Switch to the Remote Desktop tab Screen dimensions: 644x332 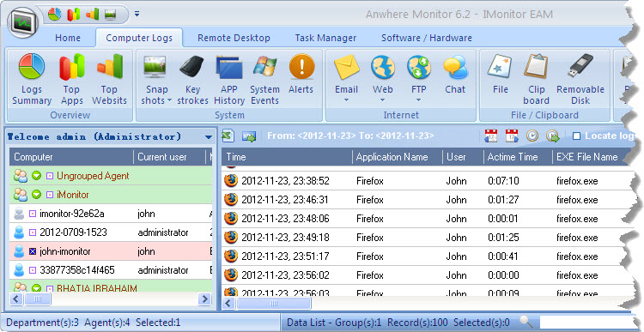pyautogui.click(x=234, y=38)
